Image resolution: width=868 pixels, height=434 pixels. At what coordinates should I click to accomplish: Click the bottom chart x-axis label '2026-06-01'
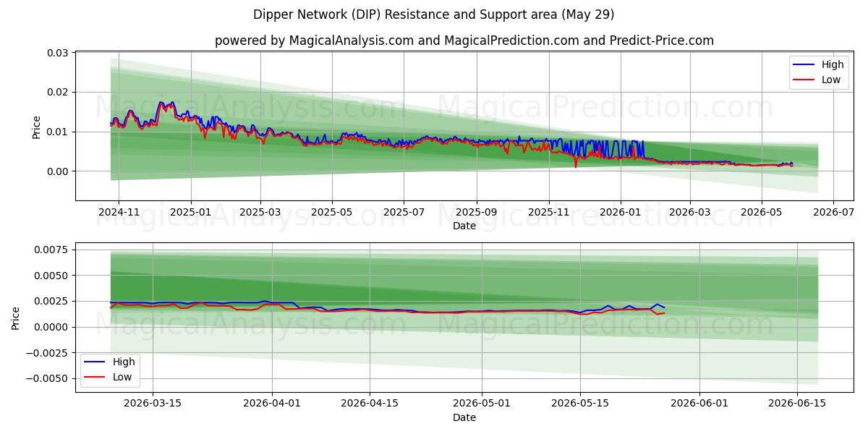(x=699, y=405)
